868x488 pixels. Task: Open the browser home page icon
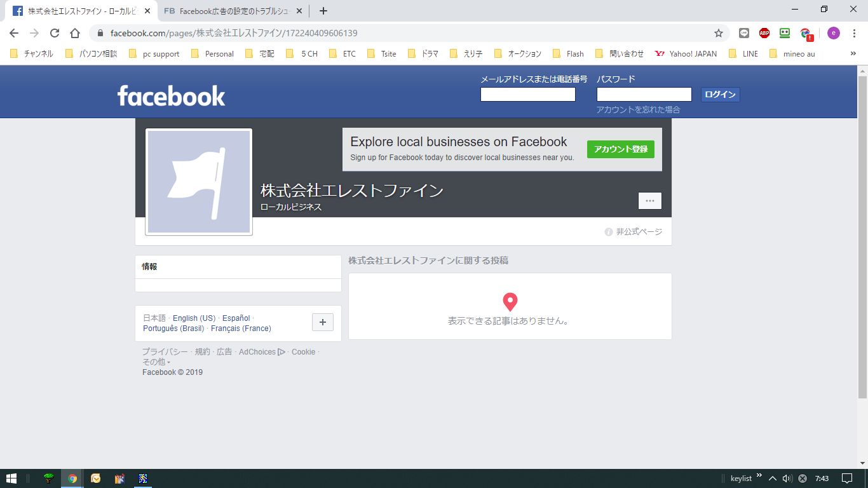tap(75, 33)
